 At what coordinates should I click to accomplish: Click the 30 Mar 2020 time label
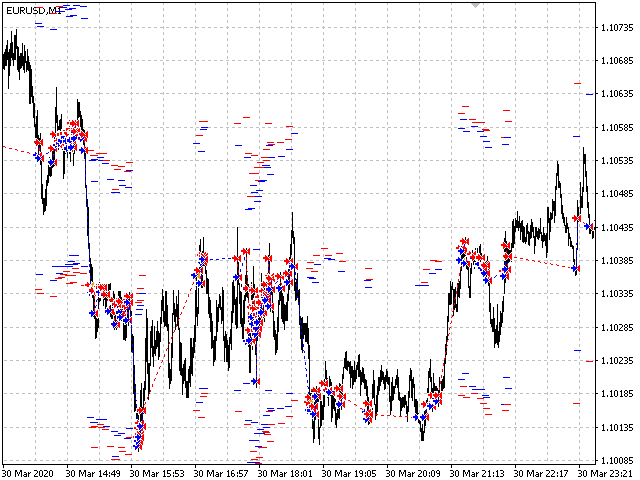28,473
